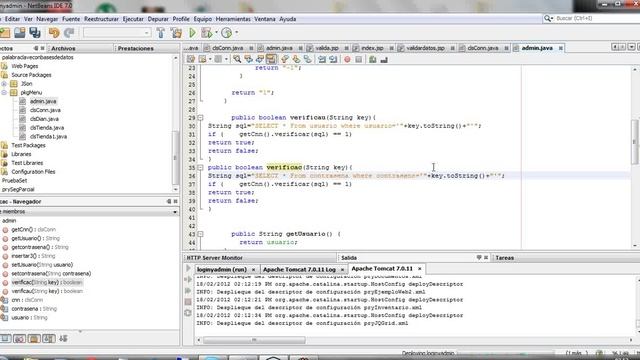Click the Debug Project icon
This screenshot has width=640, height=360.
tap(207, 33)
